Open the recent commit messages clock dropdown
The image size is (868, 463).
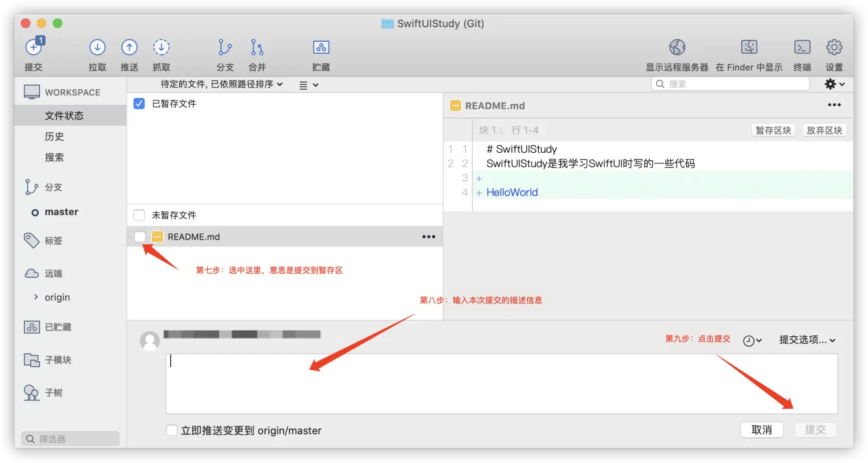click(752, 340)
